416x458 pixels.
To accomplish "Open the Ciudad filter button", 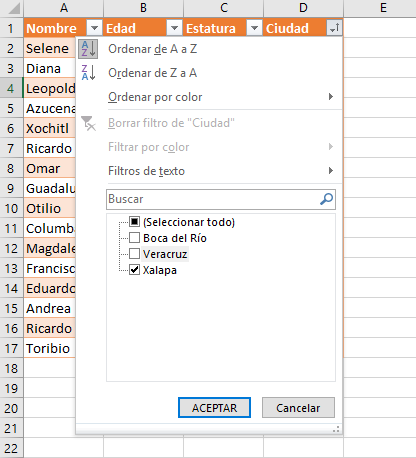I will pos(334,28).
